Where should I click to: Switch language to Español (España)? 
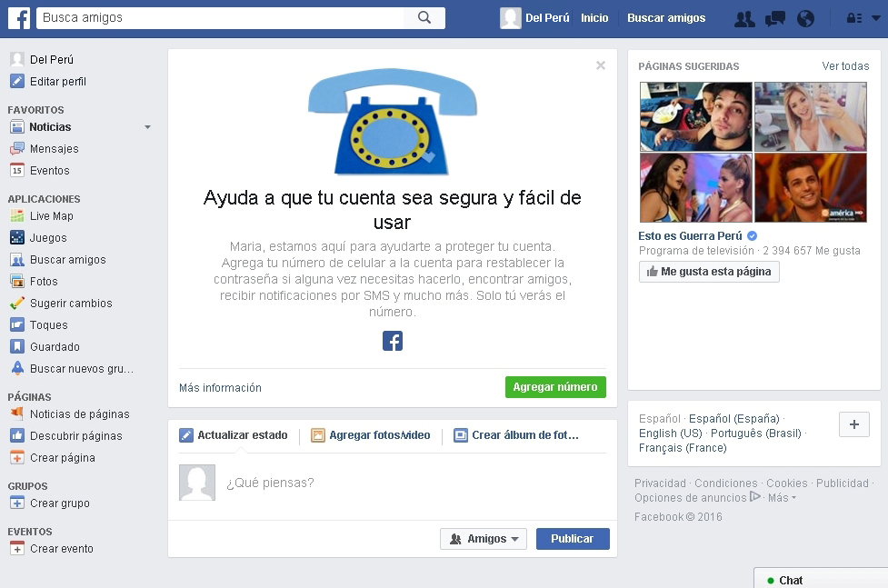734,419
